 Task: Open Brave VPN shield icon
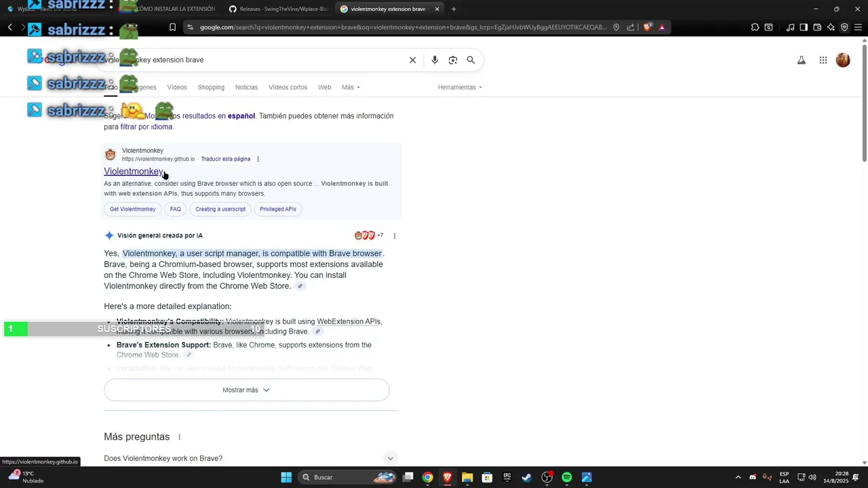click(844, 27)
